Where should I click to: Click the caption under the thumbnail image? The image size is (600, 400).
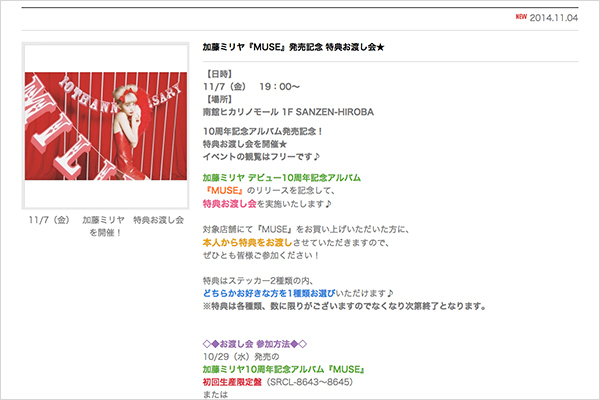click(105, 225)
